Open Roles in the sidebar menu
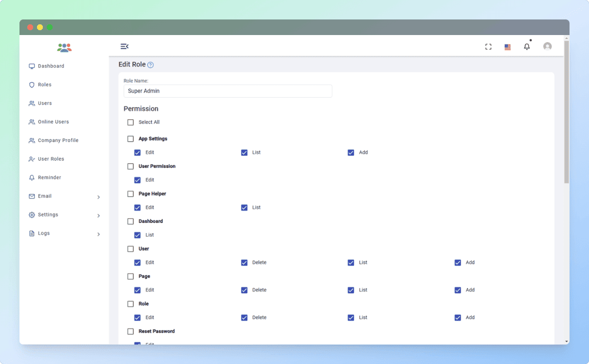Image resolution: width=589 pixels, height=364 pixels. pos(45,85)
